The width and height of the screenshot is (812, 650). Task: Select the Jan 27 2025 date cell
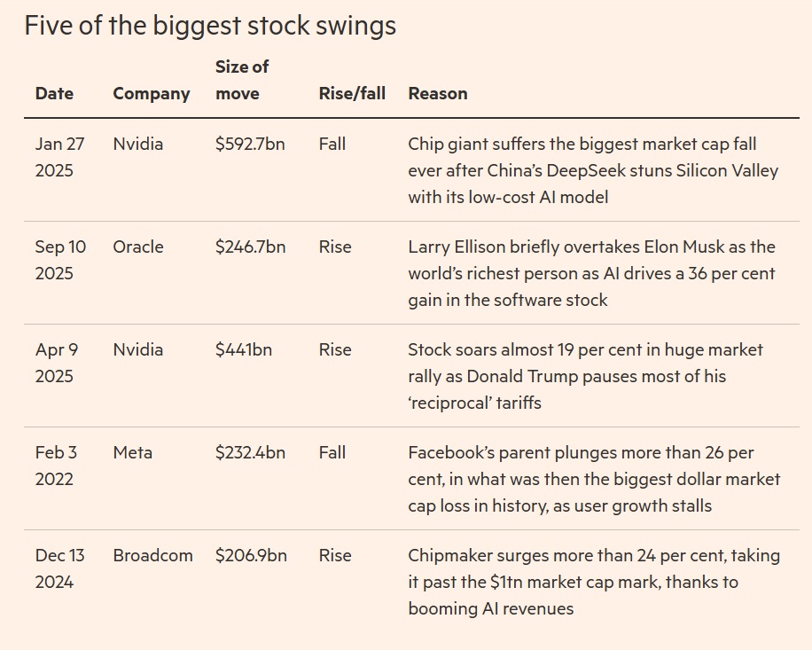click(55, 157)
